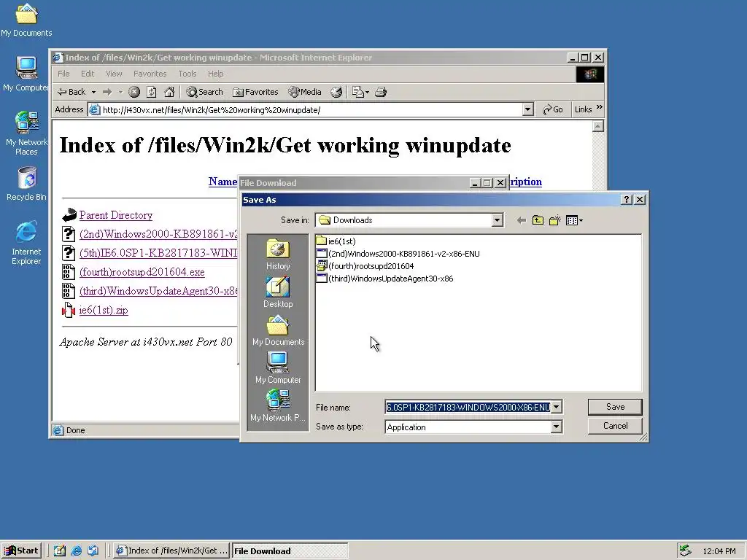Expand the File name dropdown arrow
This screenshot has width=747, height=560.
557,407
